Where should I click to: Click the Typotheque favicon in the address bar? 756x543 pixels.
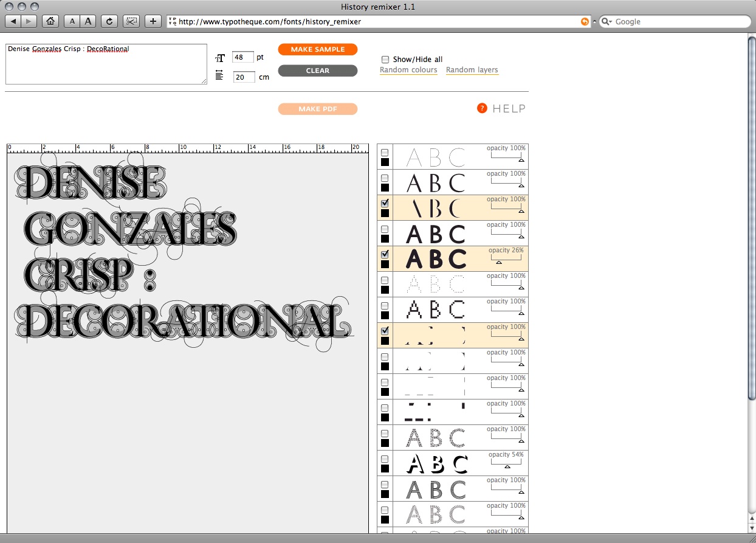(172, 21)
